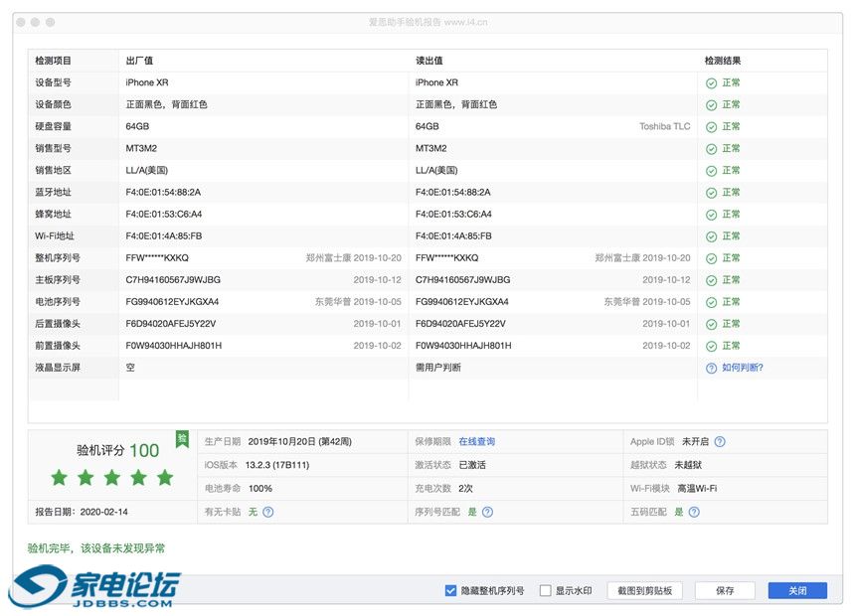
Task: Click the 未开启 Apple ID lock status
Action: tap(695, 441)
